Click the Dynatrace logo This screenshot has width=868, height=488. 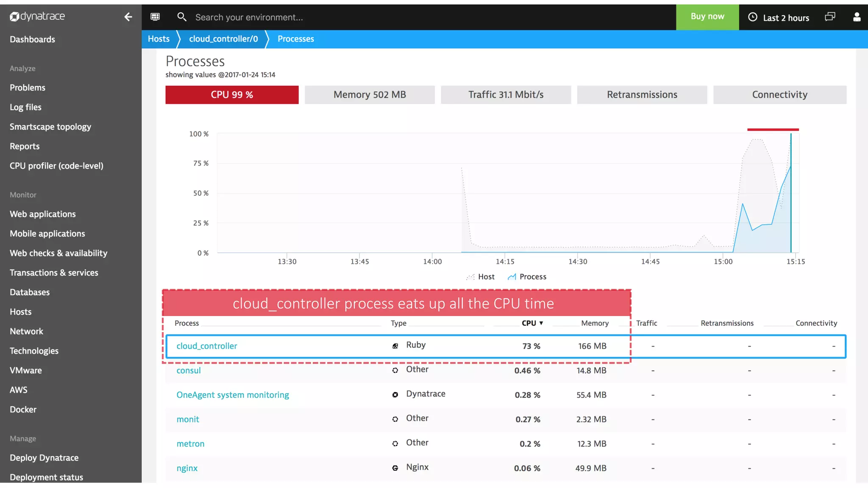(x=37, y=17)
